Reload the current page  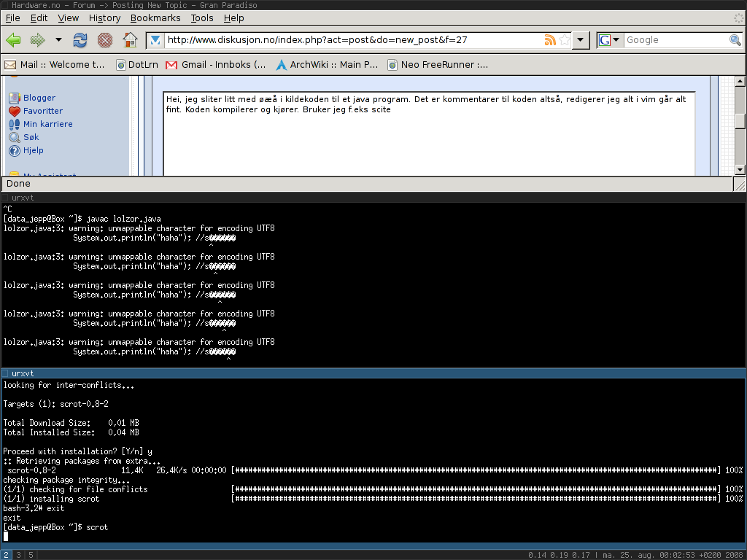pos(80,40)
